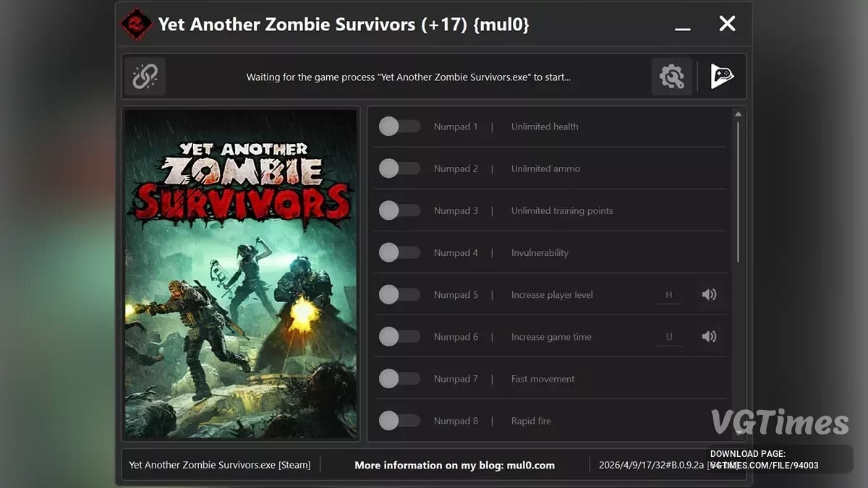Click the Increase player level label
The width and height of the screenshot is (868, 488).
[552, 294]
